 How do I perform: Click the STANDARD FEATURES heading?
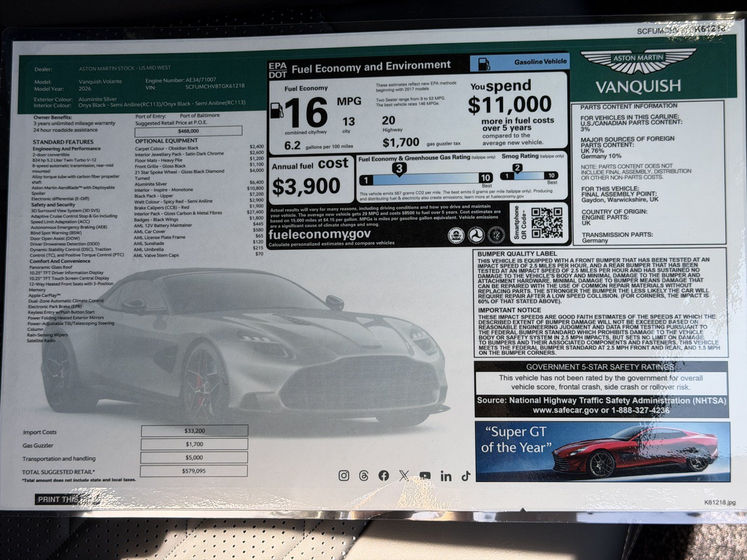pyautogui.click(x=63, y=142)
